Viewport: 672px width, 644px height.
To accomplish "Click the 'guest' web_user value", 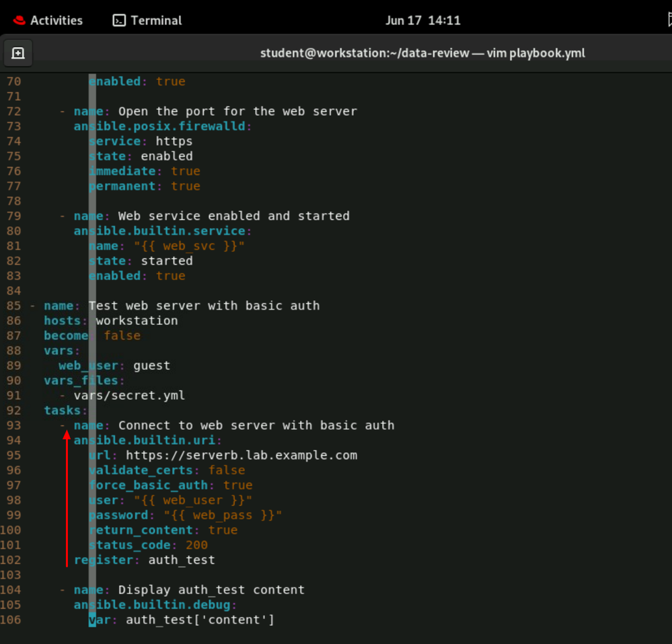I will tap(151, 366).
